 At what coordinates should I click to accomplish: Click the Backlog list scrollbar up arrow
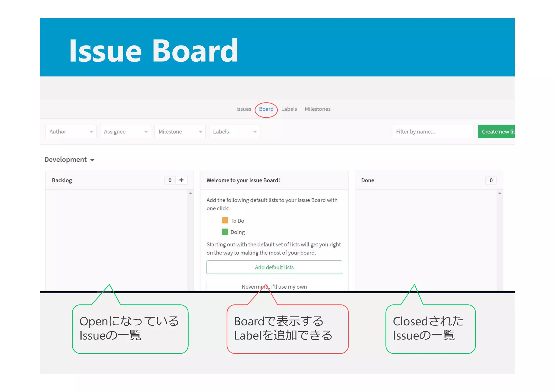tap(191, 193)
